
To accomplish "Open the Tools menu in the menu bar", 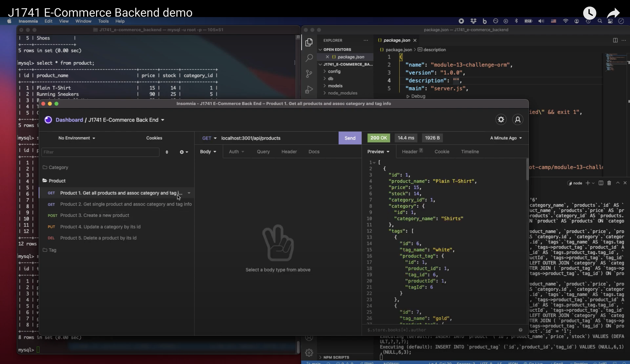I will (103, 21).
